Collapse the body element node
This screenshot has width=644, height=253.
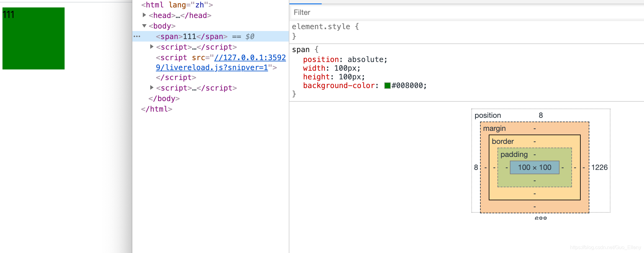(144, 26)
